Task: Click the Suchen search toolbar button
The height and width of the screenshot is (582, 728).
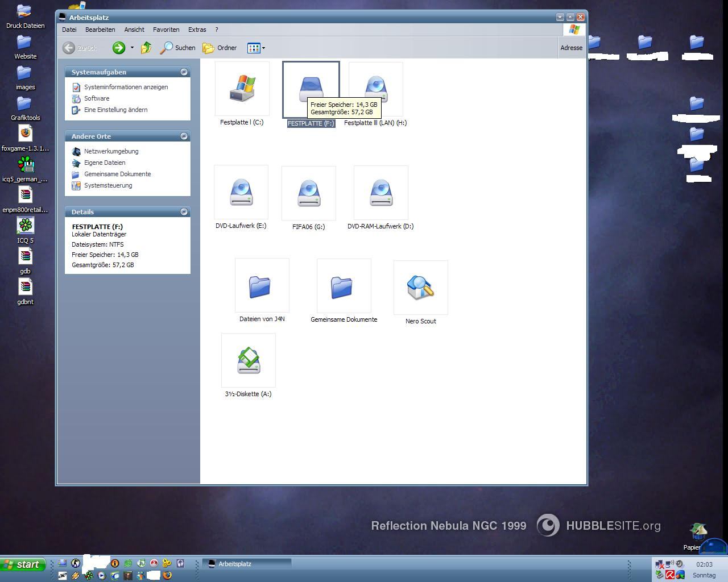Action: click(177, 48)
